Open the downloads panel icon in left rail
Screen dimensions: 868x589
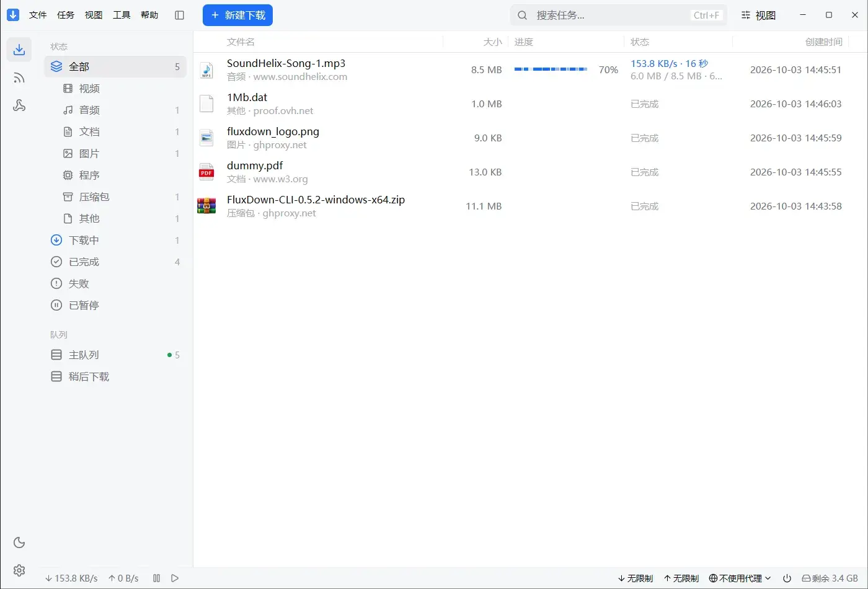[19, 50]
